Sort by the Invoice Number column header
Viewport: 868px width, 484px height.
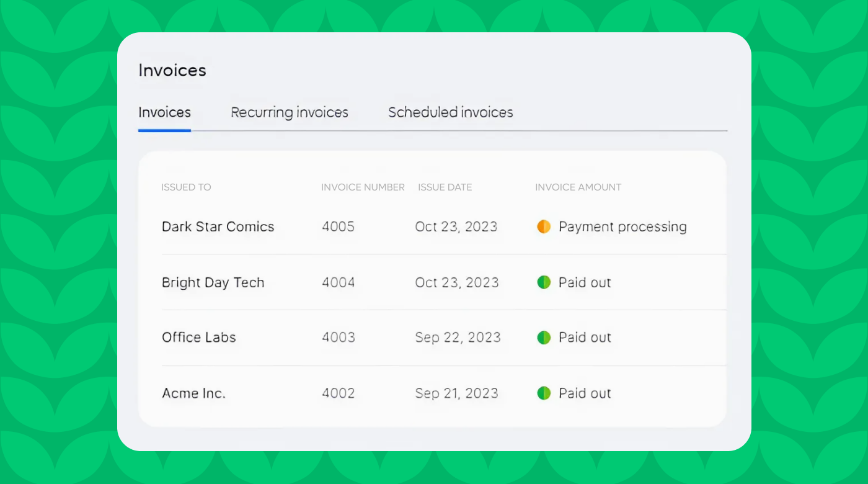pyautogui.click(x=363, y=187)
